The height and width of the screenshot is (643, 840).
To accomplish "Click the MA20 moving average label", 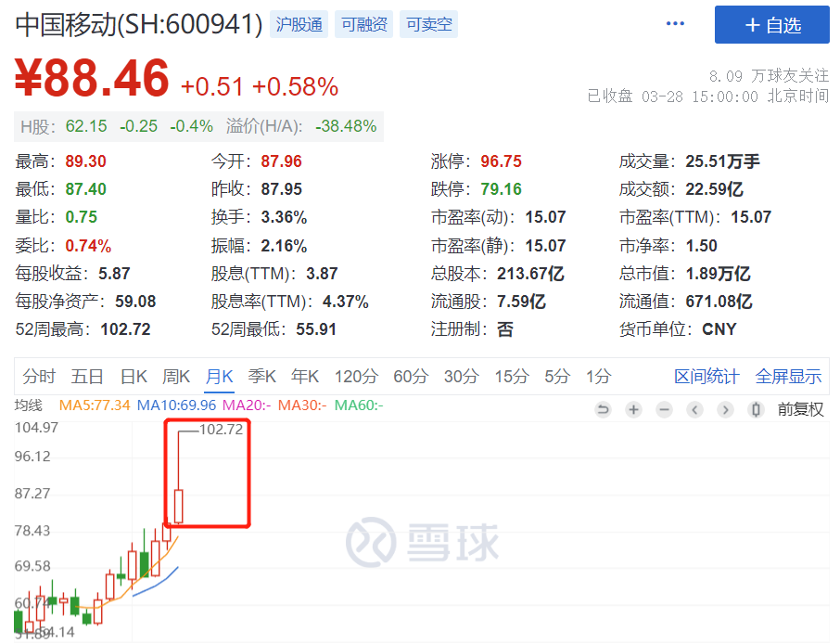I will pyautogui.click(x=247, y=405).
